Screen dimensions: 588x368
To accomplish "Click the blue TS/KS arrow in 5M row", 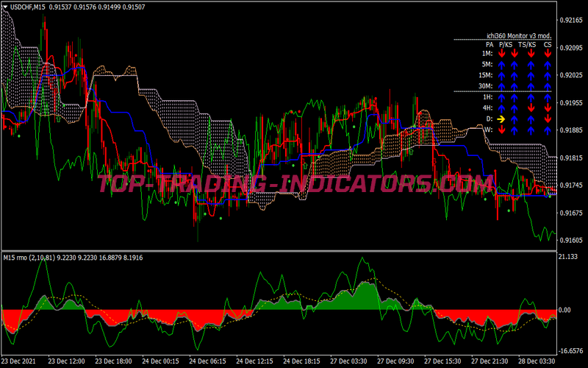I will [x=531, y=65].
